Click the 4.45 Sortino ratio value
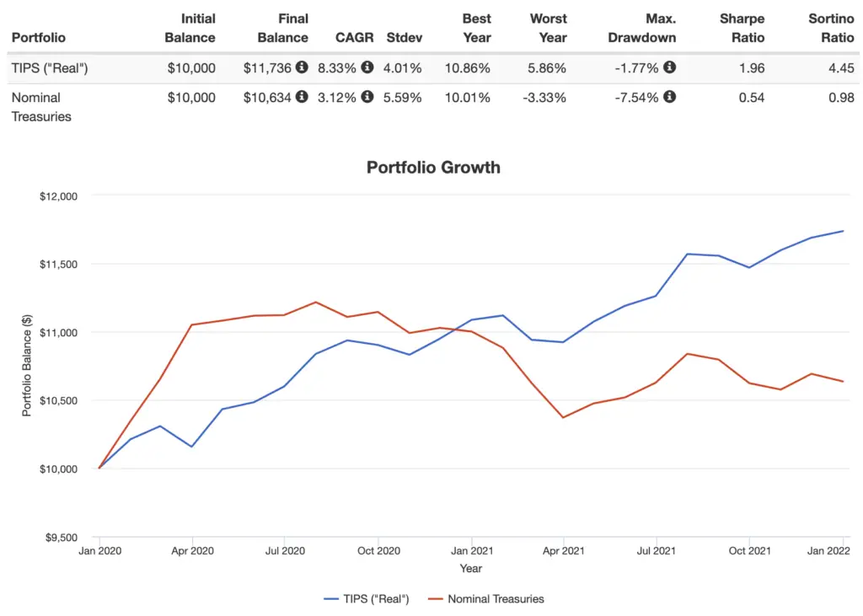This screenshot has height=616, width=863. [842, 68]
